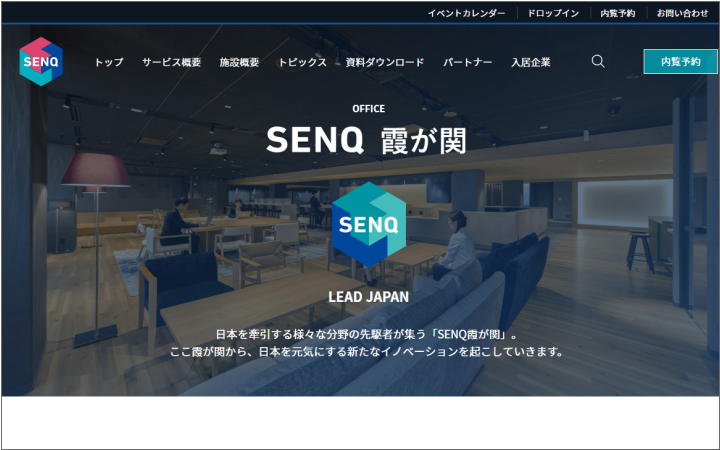
Task: Select 内覧予約 in the top utility bar
Action: pos(618,13)
